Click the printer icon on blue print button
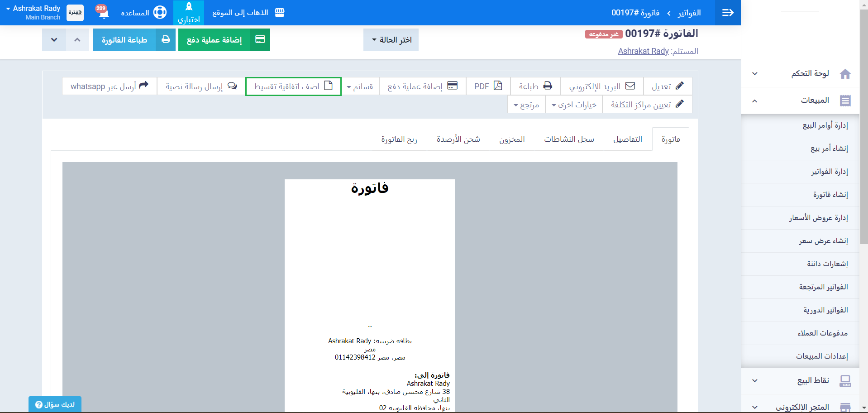 [x=166, y=40]
